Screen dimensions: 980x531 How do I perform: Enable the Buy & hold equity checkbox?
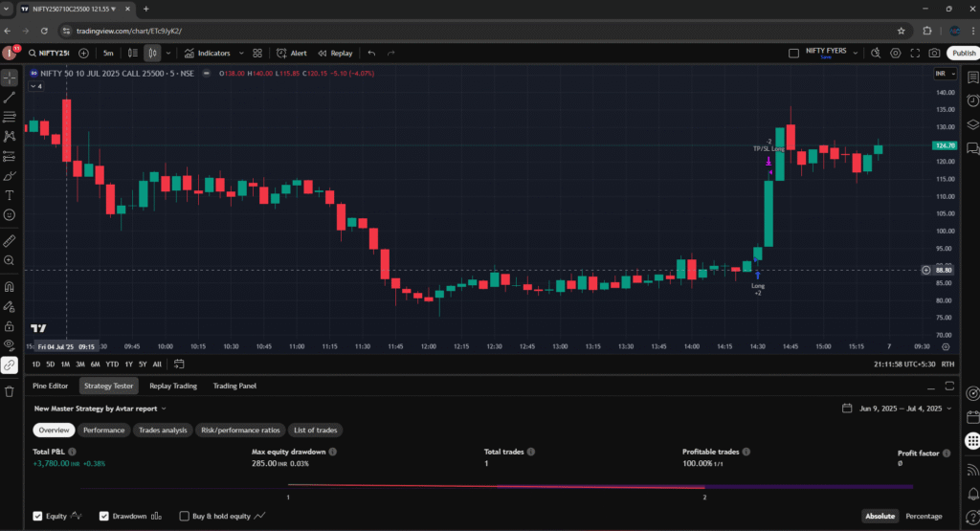tap(185, 516)
